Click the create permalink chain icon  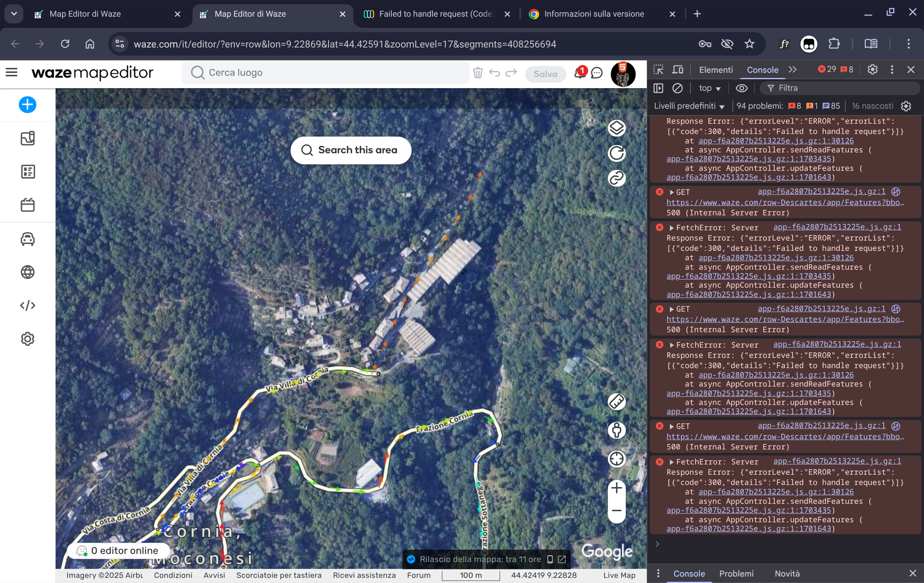pyautogui.click(x=616, y=179)
